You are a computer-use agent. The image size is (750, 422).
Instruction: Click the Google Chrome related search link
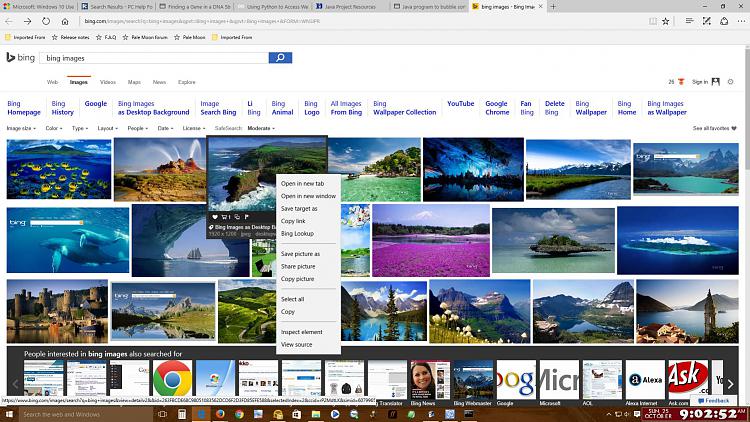pyautogui.click(x=497, y=108)
